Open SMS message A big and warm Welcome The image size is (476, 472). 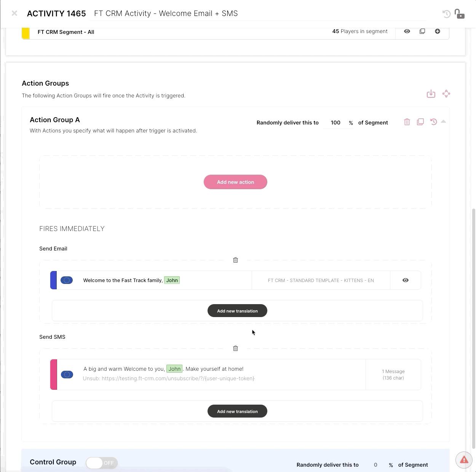pyautogui.click(x=163, y=369)
